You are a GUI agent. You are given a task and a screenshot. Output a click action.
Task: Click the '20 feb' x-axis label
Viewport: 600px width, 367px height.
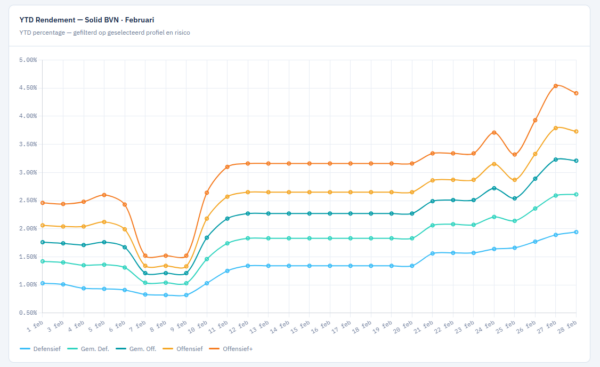pyautogui.click(x=403, y=327)
